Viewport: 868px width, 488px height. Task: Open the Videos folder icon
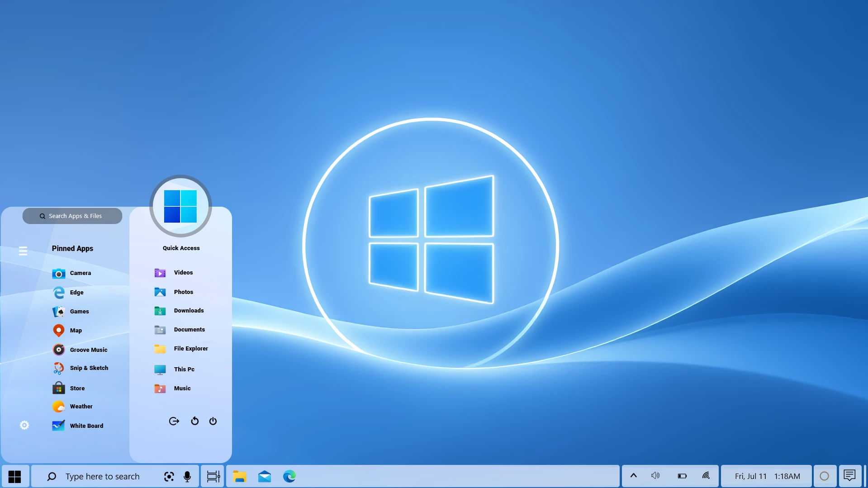[160, 273]
